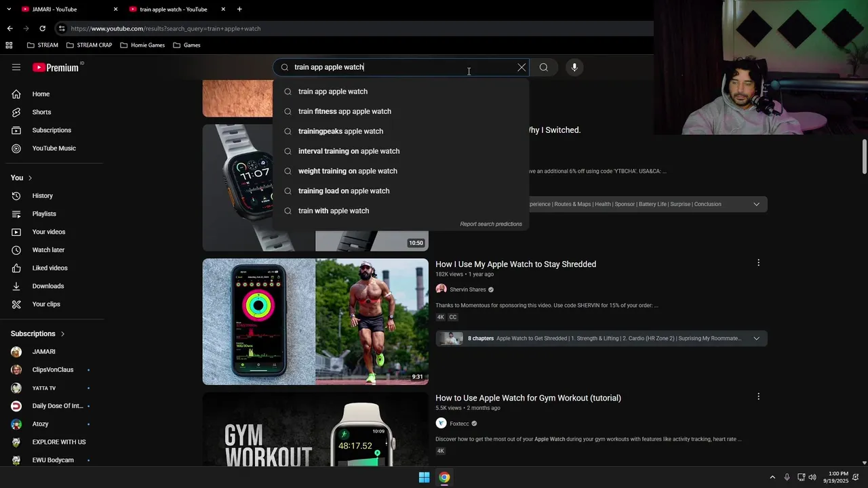Viewport: 868px width, 488px height.
Task: Open more options for Stay Shredded video
Action: [758, 263]
